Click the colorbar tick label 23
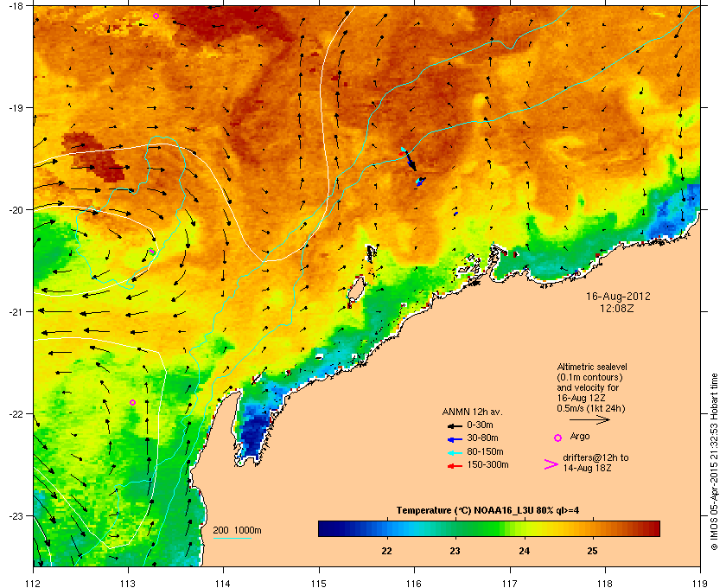 pos(455,551)
